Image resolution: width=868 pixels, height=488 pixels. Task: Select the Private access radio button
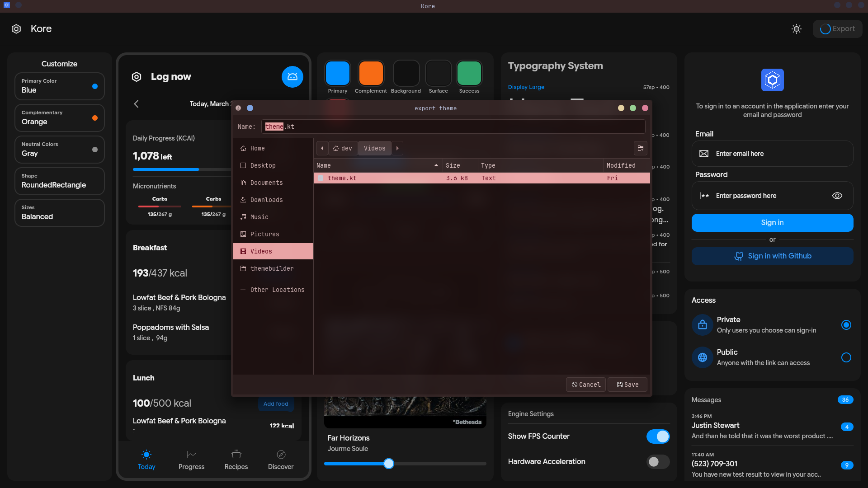[x=846, y=325]
